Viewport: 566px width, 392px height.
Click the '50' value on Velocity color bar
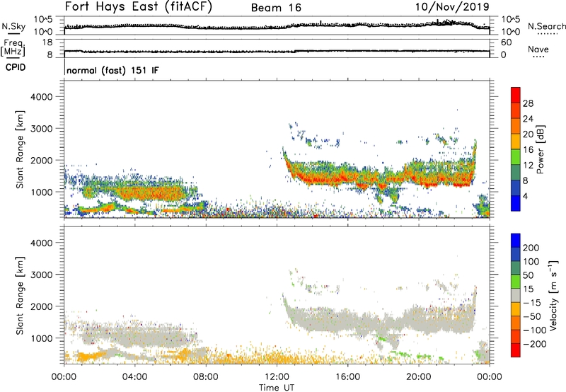(528, 275)
